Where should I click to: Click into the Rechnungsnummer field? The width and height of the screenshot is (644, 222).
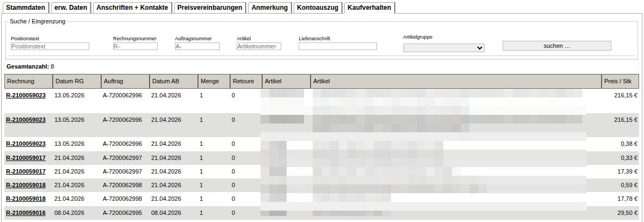pyautogui.click(x=135, y=46)
